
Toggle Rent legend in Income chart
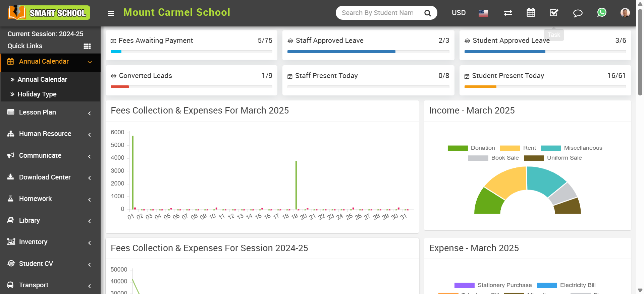518,148
